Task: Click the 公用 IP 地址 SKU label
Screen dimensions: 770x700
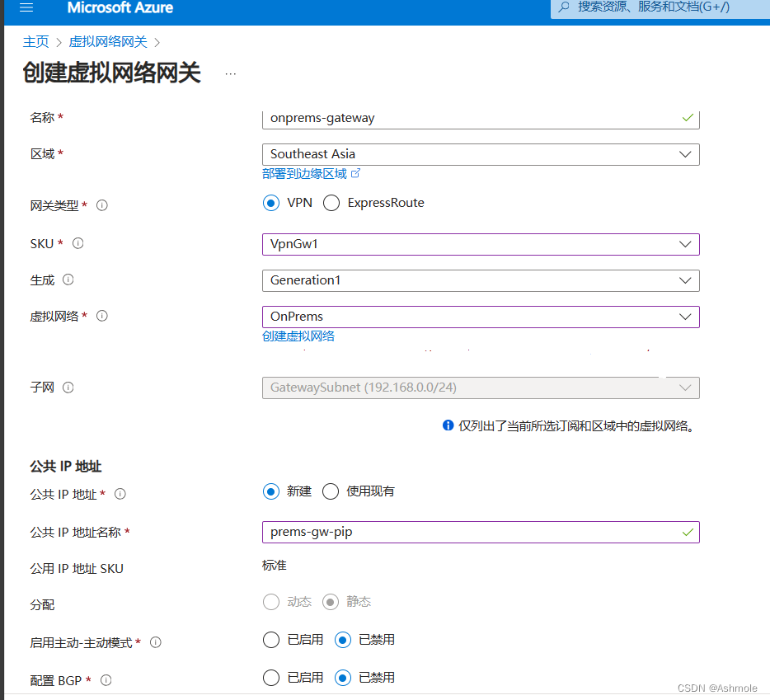Action: tap(77, 568)
